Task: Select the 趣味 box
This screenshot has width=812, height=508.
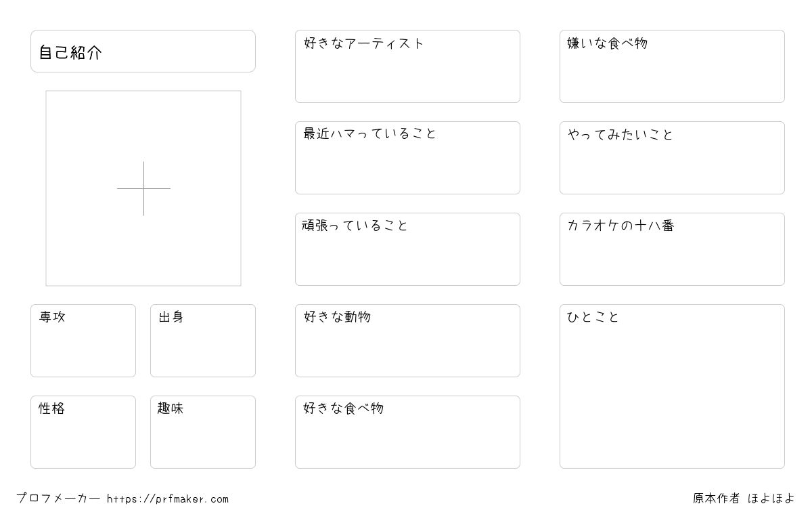Action: point(203,432)
